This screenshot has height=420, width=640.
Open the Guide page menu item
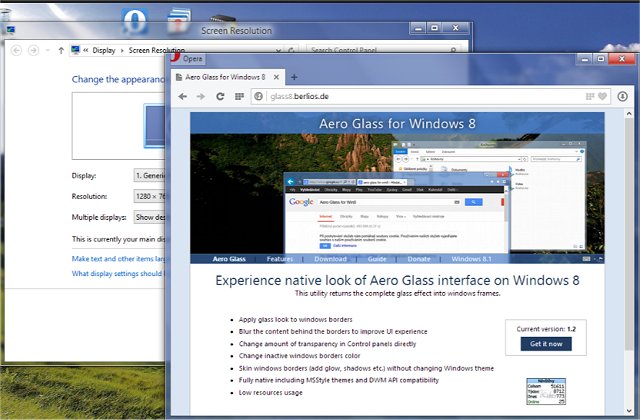click(x=377, y=259)
